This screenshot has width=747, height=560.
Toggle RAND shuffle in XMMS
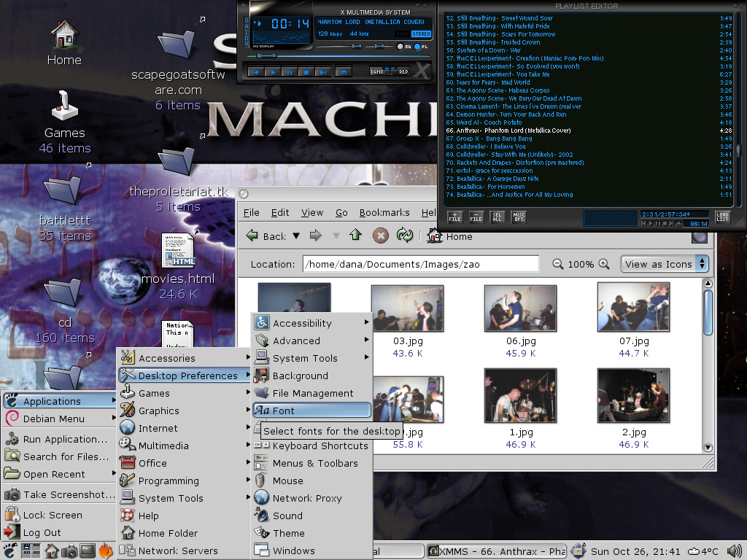[x=379, y=71]
